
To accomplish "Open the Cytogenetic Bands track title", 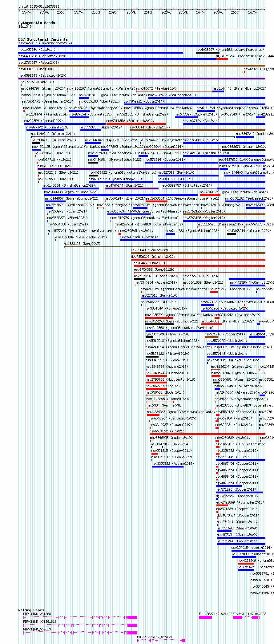I will [x=37, y=23].
